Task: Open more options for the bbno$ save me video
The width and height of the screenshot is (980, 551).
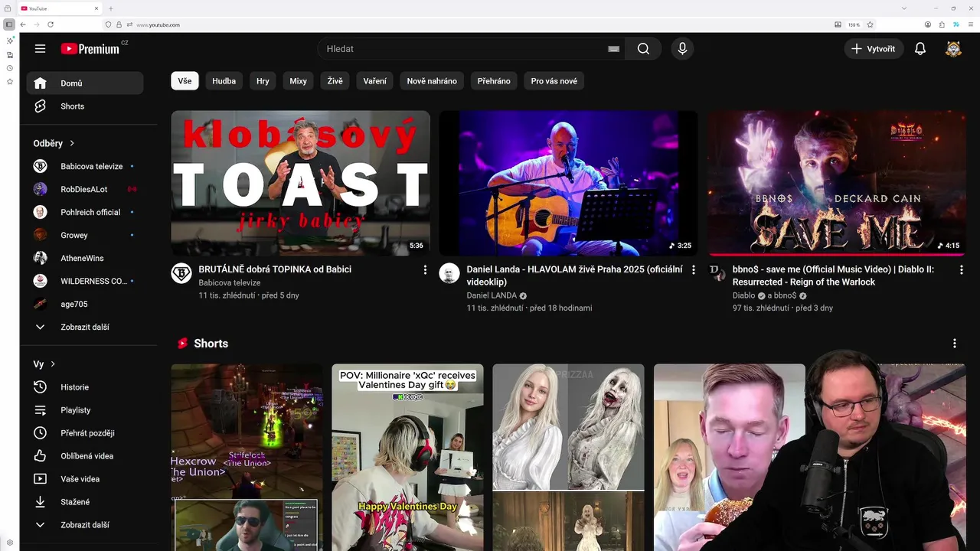Action: 962,270
